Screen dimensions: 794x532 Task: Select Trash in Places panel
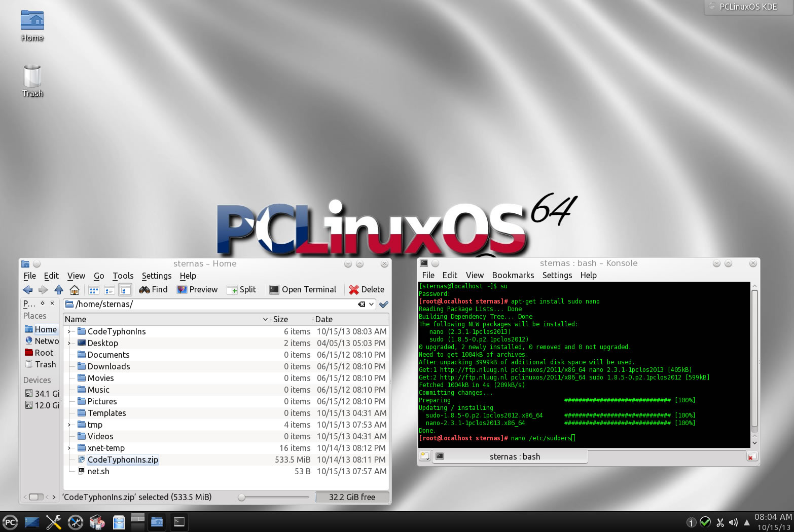tap(41, 364)
